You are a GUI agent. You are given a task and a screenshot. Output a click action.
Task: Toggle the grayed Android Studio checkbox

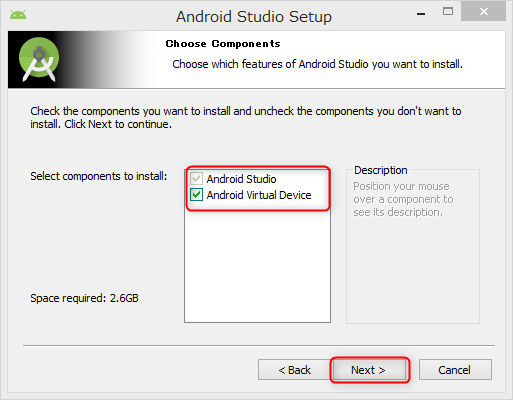[196, 179]
